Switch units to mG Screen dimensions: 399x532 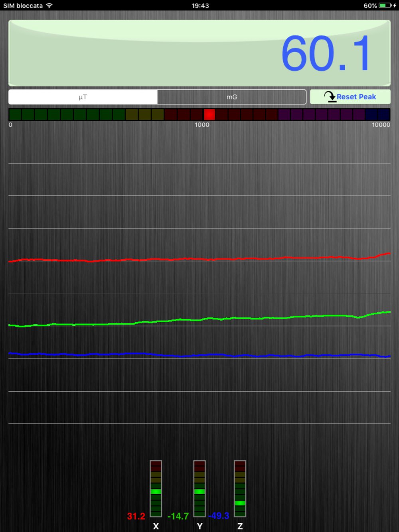[232, 97]
